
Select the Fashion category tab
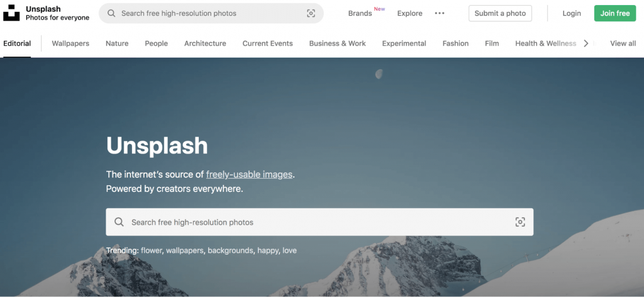click(x=455, y=43)
